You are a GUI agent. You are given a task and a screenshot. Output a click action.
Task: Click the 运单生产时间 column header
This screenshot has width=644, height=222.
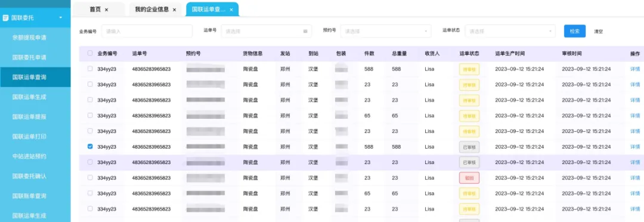pos(510,54)
